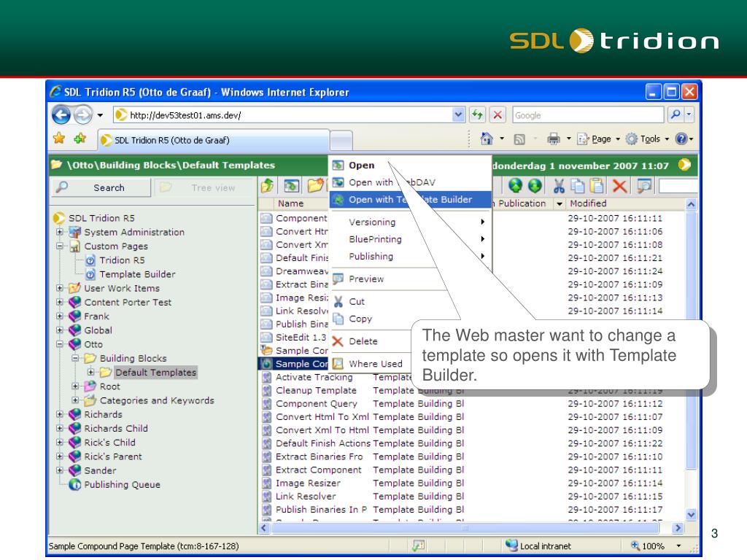Click the Refresh page icon
Image resolution: width=747 pixels, height=560 pixels.
477,114
